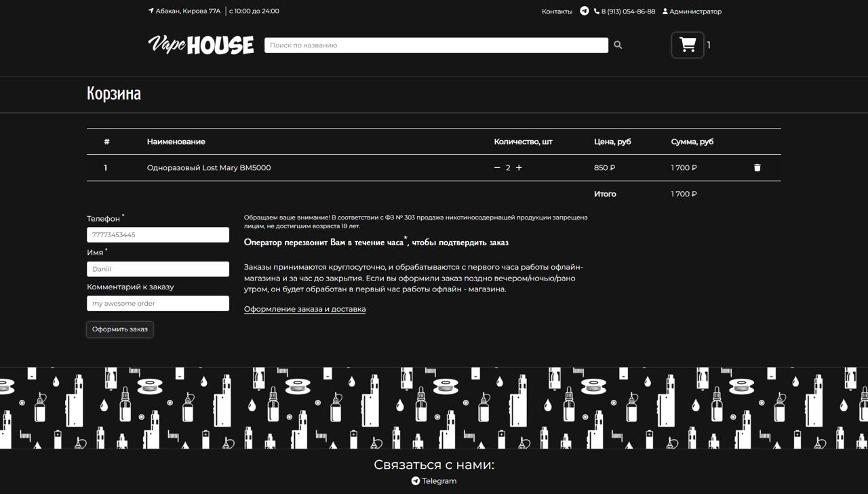
Task: Increase quantity with the plus button
Action: coord(519,167)
